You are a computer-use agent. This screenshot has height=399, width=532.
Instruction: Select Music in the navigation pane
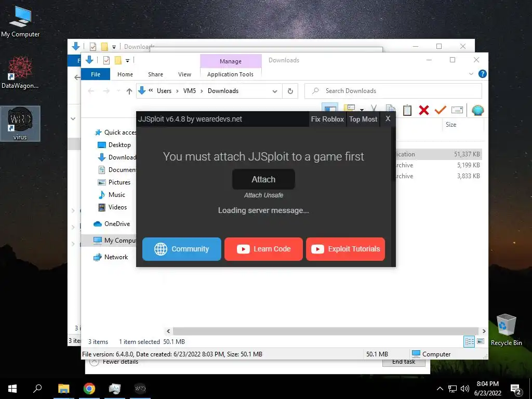coord(112,195)
